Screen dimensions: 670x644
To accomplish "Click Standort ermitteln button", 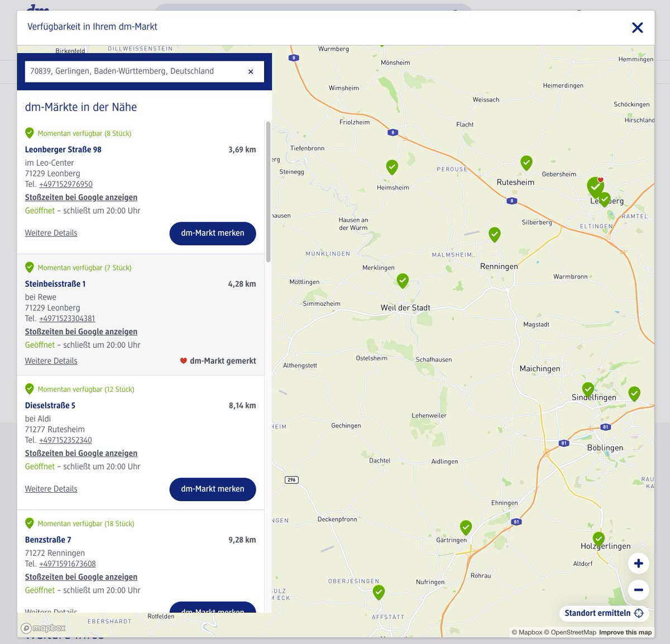I will coord(604,613).
